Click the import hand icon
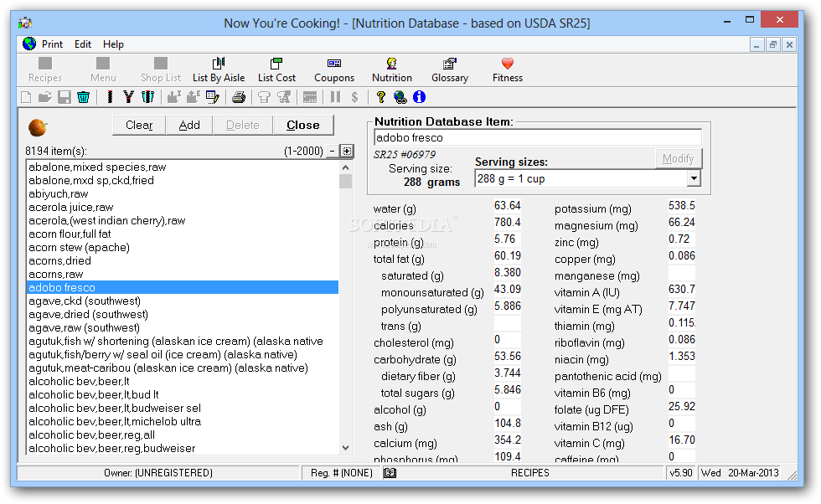The height and width of the screenshot is (504, 821). tap(174, 97)
